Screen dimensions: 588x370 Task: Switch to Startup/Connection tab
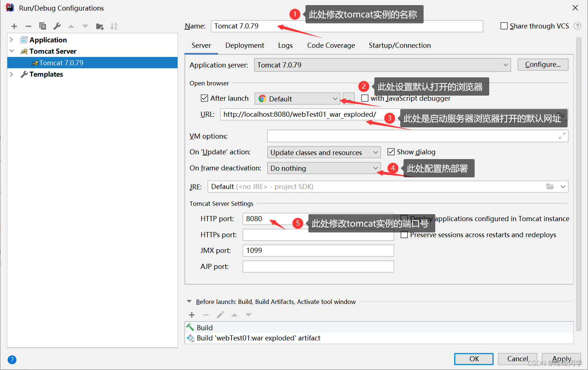point(400,45)
